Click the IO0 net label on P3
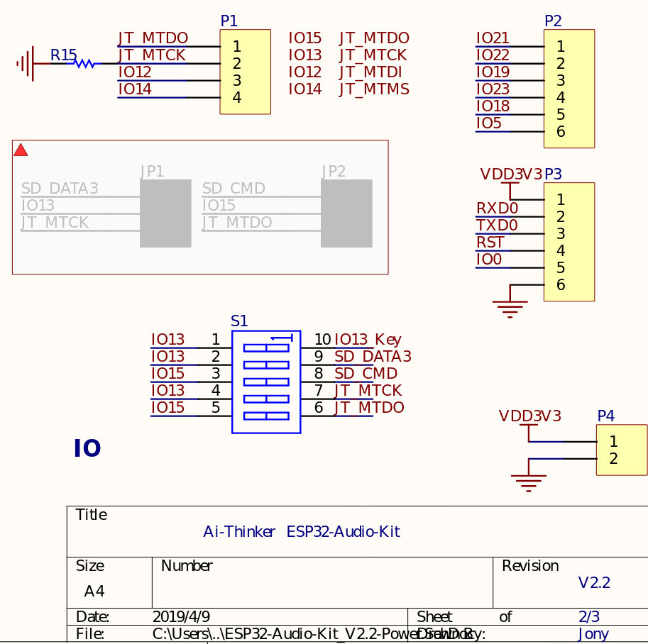The width and height of the screenshot is (648, 644). (x=489, y=260)
